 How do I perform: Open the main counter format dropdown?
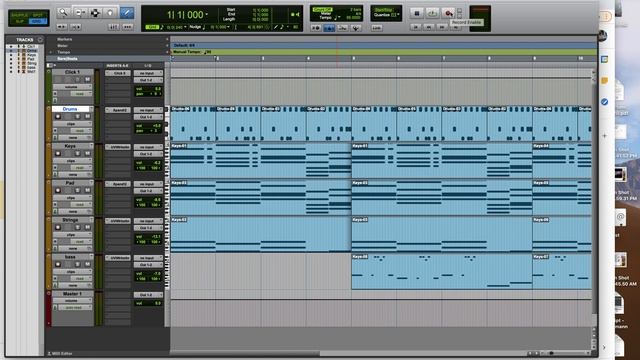point(207,15)
